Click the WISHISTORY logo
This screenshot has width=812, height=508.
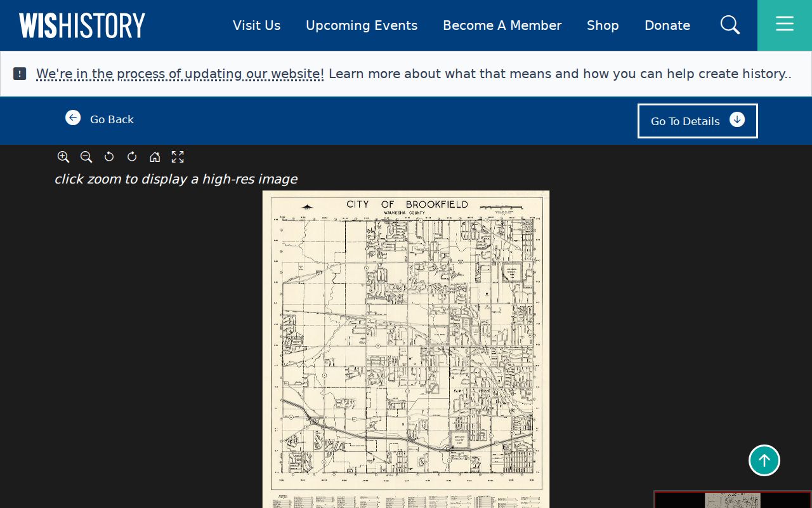(x=82, y=25)
